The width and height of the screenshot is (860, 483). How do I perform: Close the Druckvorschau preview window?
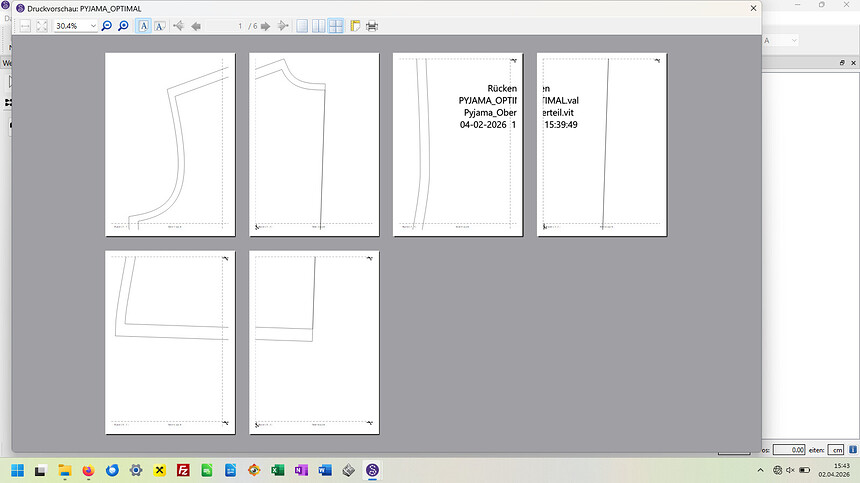pyautogui.click(x=751, y=8)
